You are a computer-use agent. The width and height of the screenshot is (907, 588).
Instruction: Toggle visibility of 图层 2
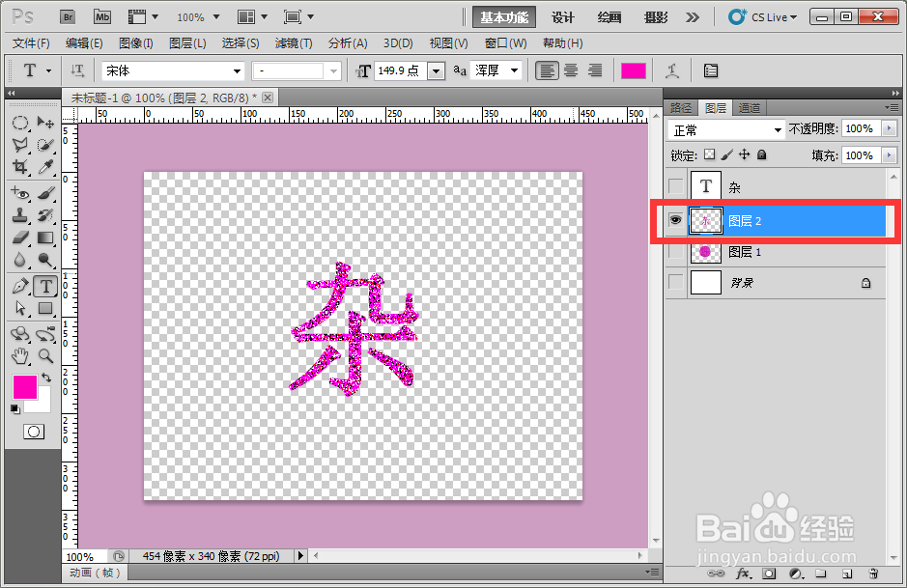[x=674, y=221]
